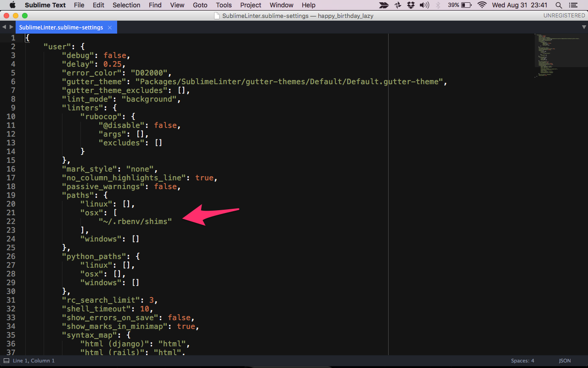588x368 pixels.
Task: Open the Selection menu
Action: tap(126, 5)
